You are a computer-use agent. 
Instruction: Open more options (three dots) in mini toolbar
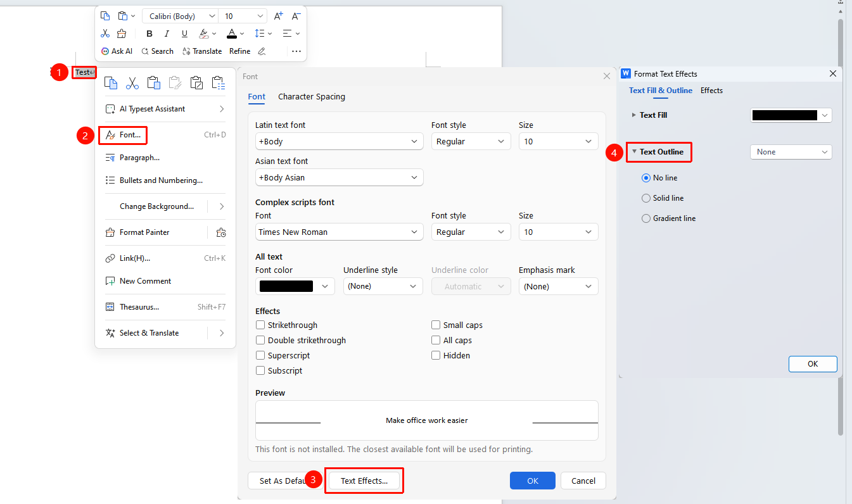296,51
